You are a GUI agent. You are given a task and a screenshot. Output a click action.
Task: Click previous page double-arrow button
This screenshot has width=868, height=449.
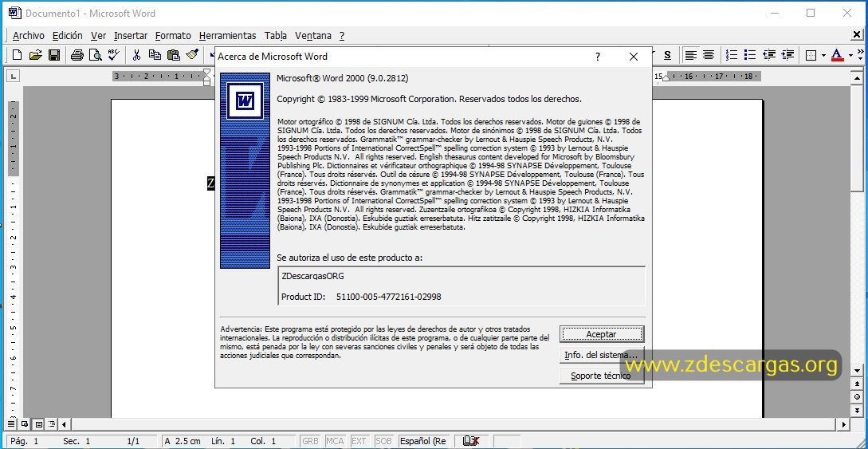coord(857,384)
